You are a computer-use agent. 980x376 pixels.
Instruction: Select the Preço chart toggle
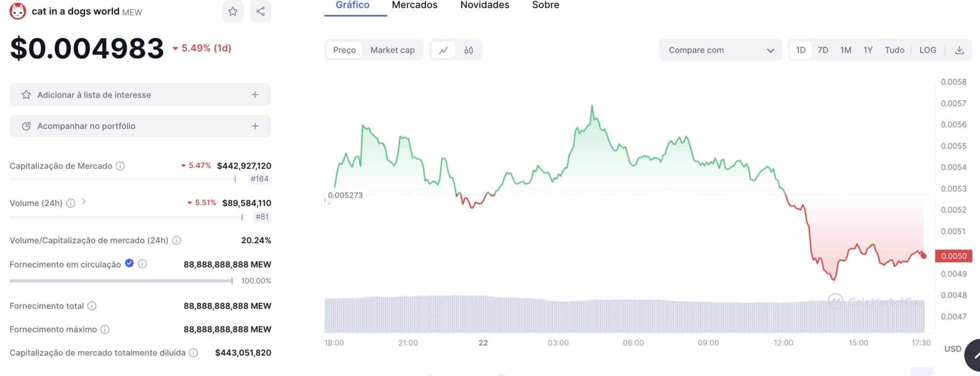345,50
